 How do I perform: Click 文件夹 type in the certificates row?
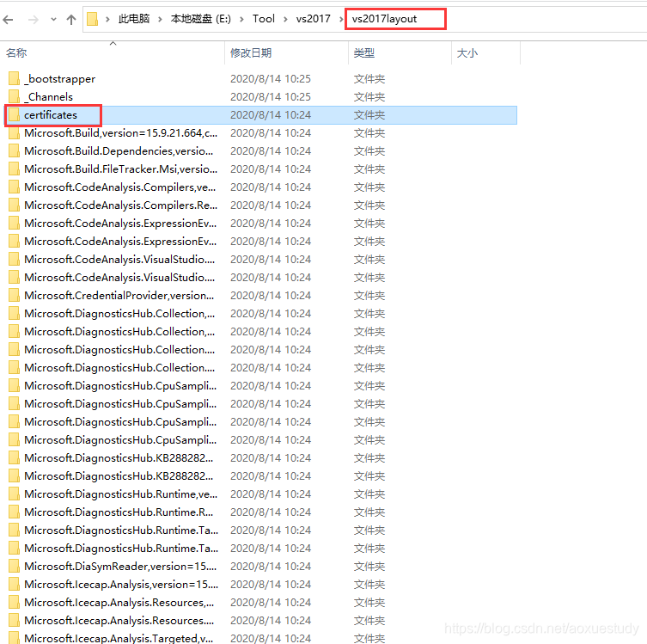coord(369,114)
